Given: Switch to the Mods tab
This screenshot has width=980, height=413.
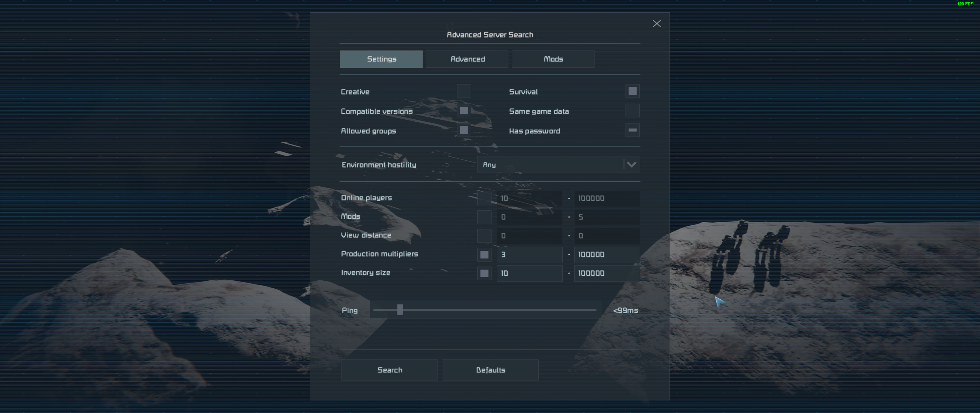Looking at the screenshot, I should (553, 59).
